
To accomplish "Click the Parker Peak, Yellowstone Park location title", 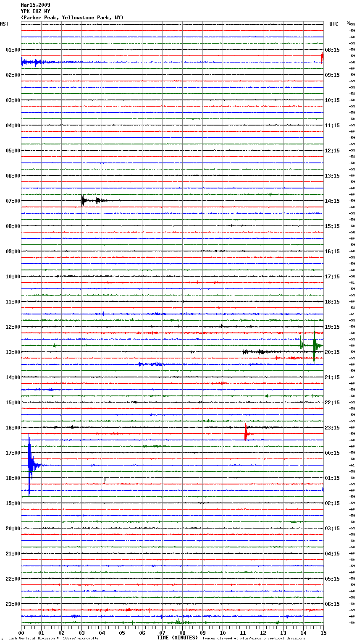I will pos(72,18).
